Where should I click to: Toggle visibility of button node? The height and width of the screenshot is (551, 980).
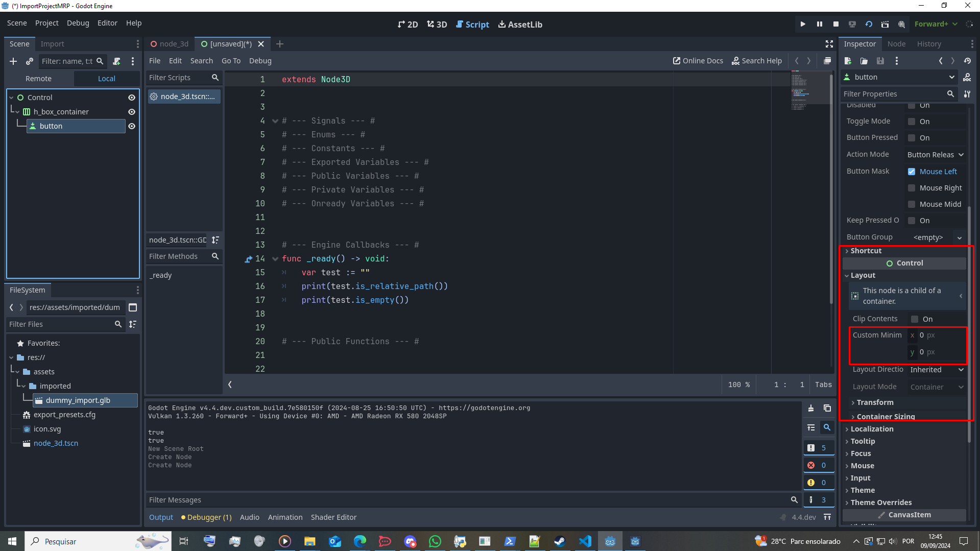(x=132, y=126)
